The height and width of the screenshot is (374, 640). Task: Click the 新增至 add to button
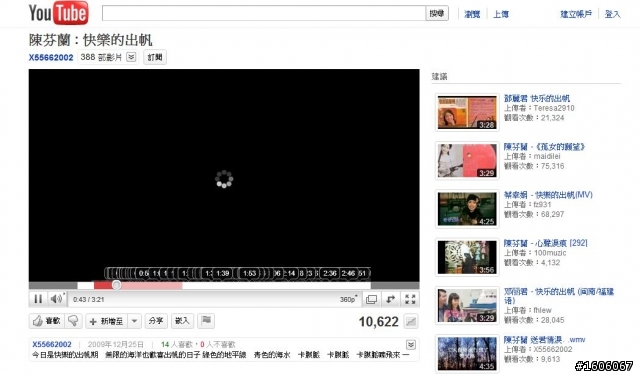click(x=107, y=321)
